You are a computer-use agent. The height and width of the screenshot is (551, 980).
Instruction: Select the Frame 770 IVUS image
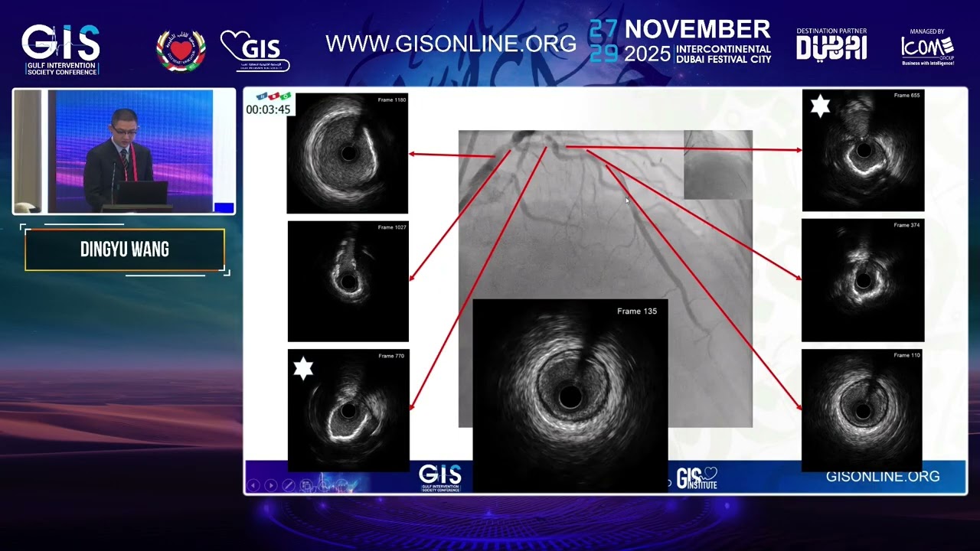pos(348,410)
